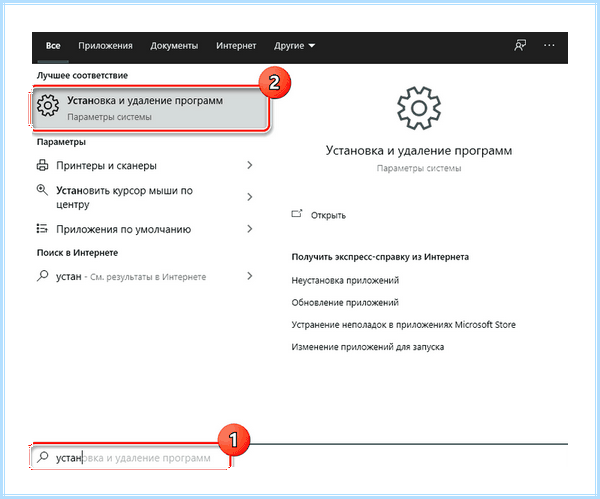Open Изменение приложений для запуска link

pos(368,347)
